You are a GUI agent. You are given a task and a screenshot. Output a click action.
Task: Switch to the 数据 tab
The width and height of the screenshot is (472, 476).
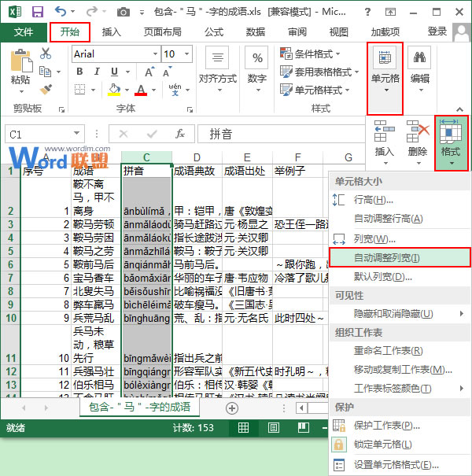tap(256, 31)
